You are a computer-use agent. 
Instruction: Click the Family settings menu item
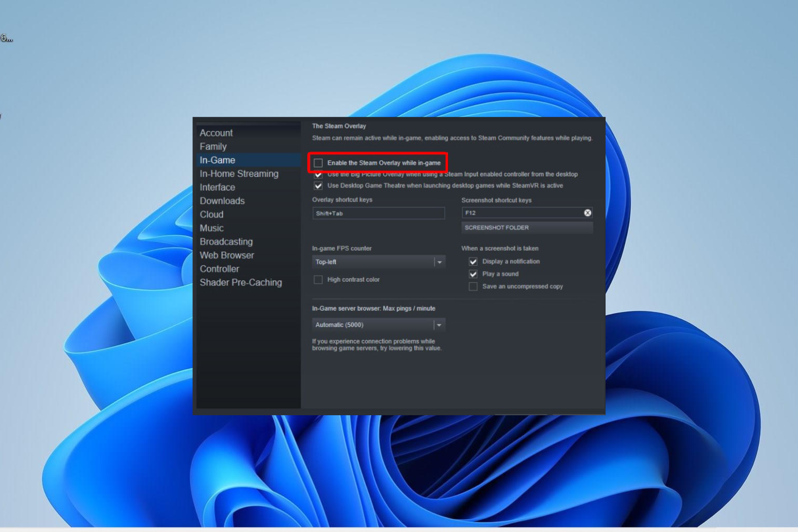point(213,146)
